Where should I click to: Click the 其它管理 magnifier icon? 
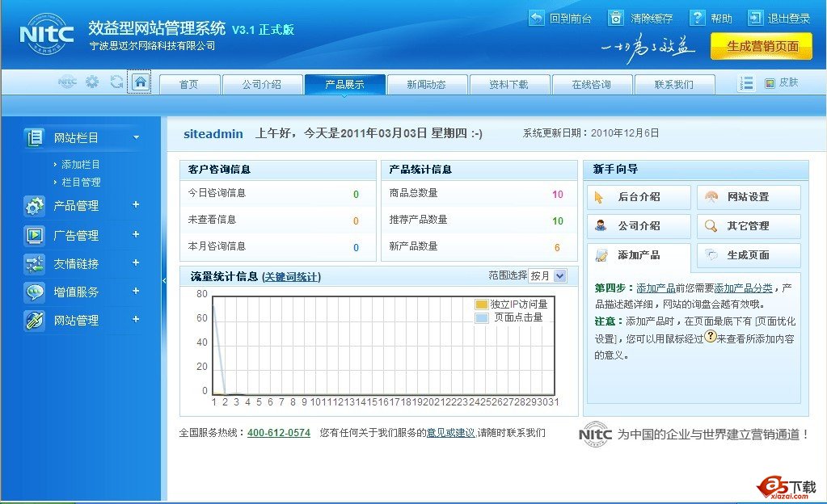pyautogui.click(x=711, y=225)
